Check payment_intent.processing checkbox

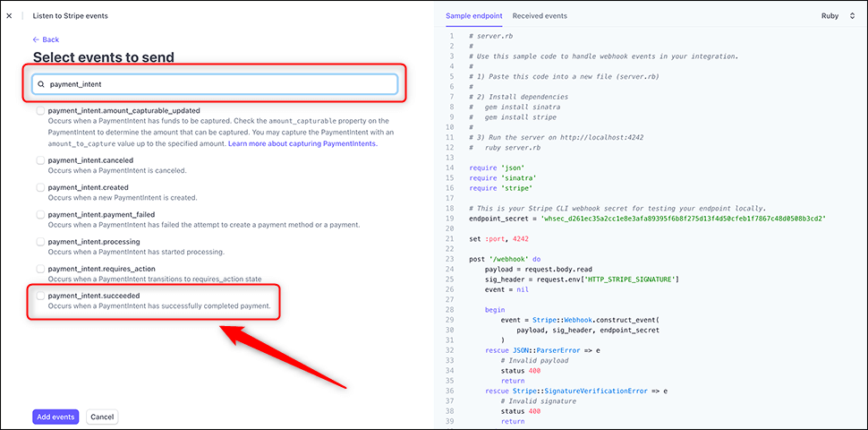tap(40, 242)
